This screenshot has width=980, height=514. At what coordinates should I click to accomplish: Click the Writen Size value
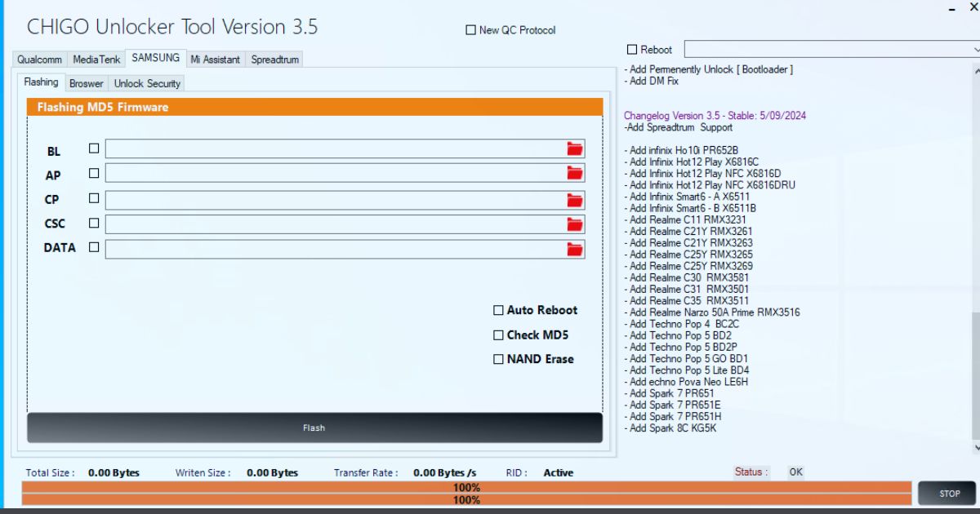272,473
